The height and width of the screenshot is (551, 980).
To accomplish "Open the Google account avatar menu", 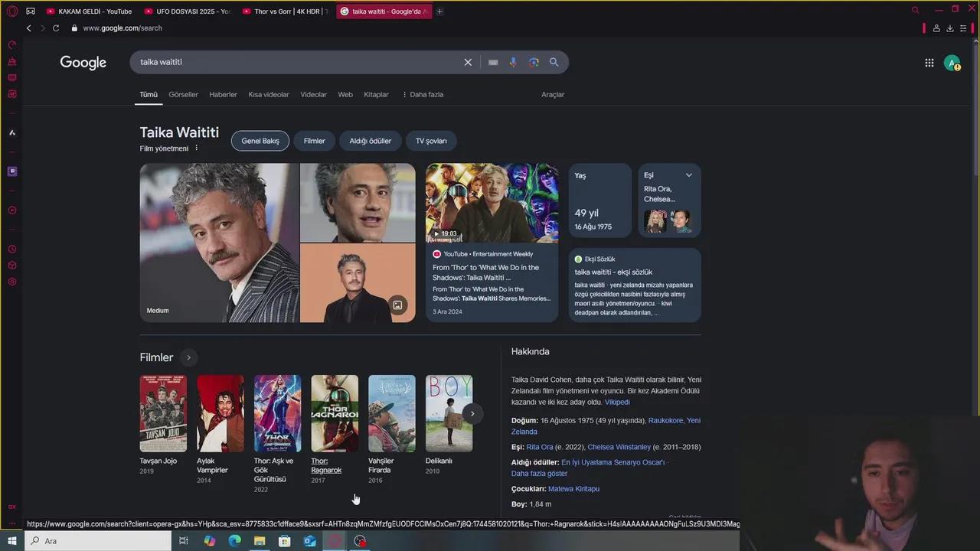I will pyautogui.click(x=952, y=64).
